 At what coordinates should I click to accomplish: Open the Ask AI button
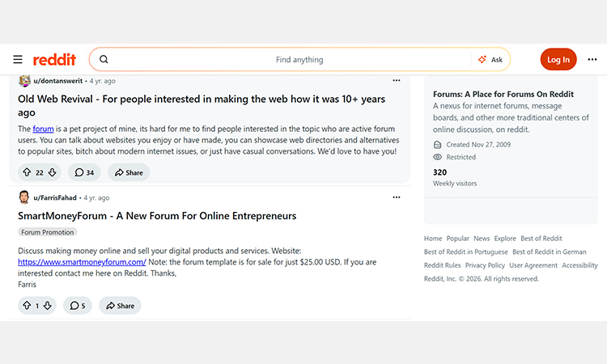click(x=490, y=60)
